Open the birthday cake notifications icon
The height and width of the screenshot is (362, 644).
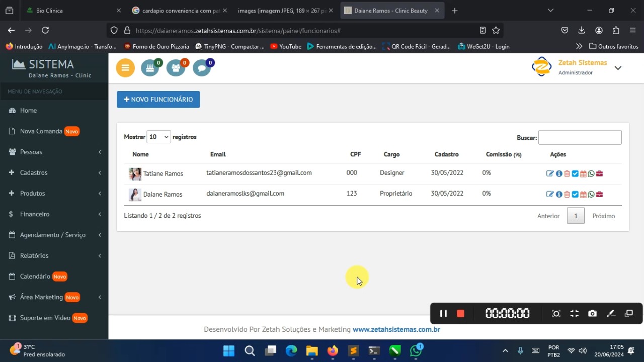click(150, 68)
